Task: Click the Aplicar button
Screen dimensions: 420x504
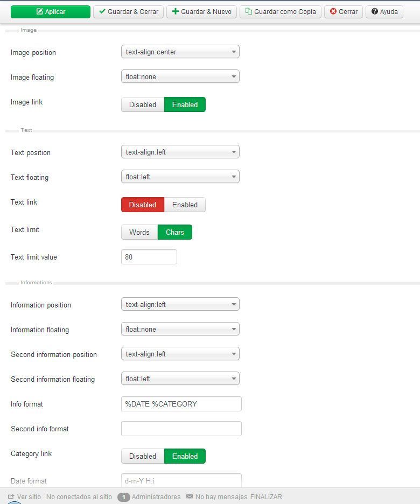Action: click(x=51, y=11)
